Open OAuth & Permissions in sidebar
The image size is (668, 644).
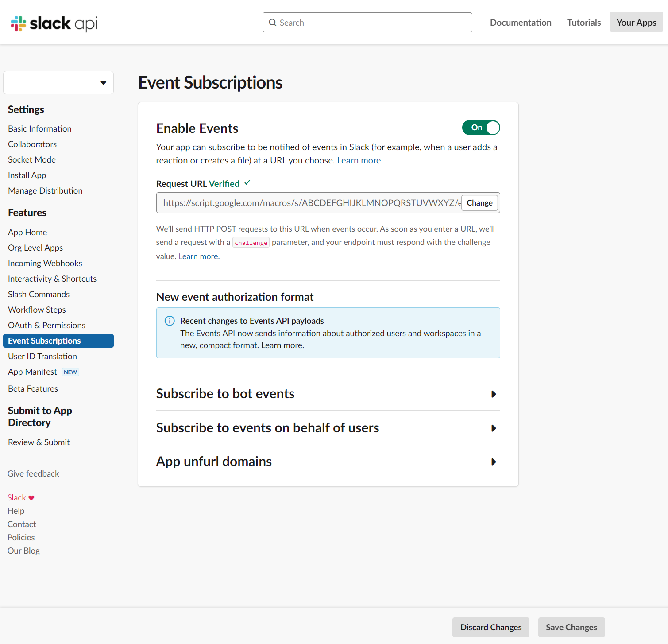coord(46,325)
